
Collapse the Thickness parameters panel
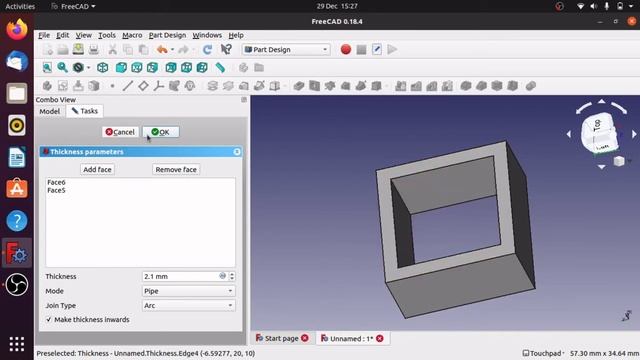click(237, 152)
